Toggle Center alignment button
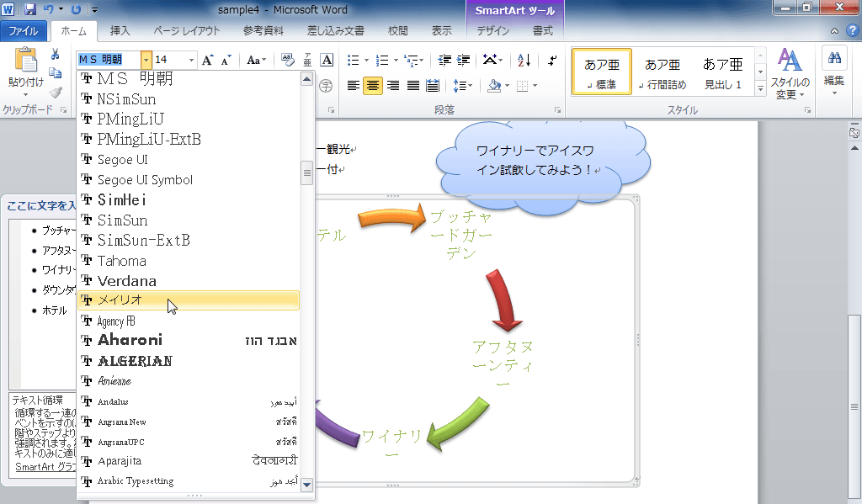Screen dimensions: 862x504 pos(373,86)
